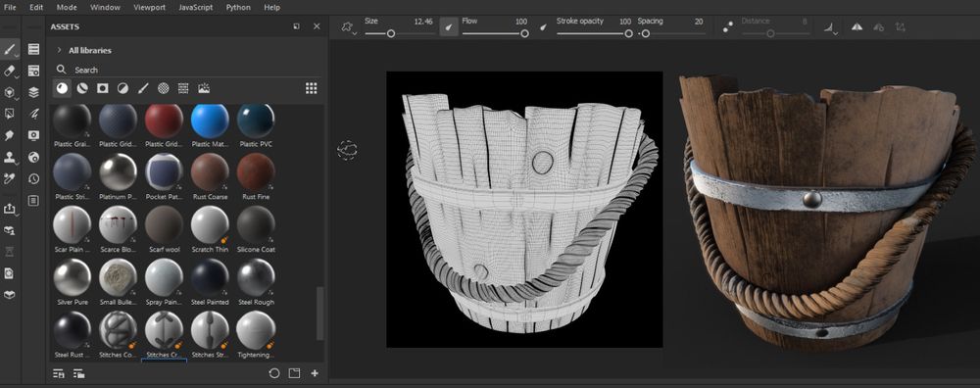Expand the All libraries chevron
The width and height of the screenshot is (980, 388).
click(60, 50)
